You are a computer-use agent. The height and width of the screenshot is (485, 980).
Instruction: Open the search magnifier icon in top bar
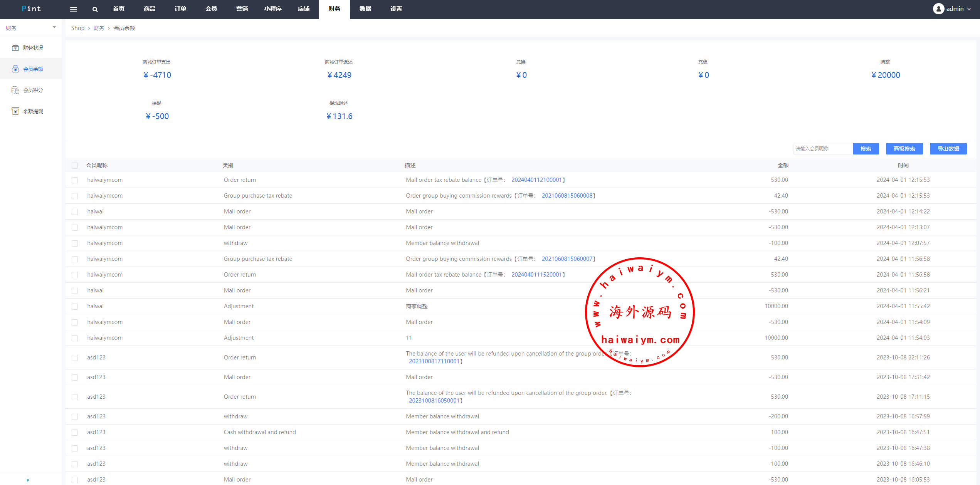tap(95, 9)
